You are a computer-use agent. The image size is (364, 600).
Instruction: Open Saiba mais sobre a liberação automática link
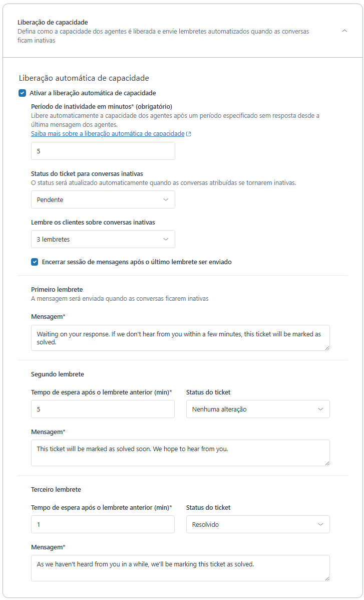coord(108,134)
